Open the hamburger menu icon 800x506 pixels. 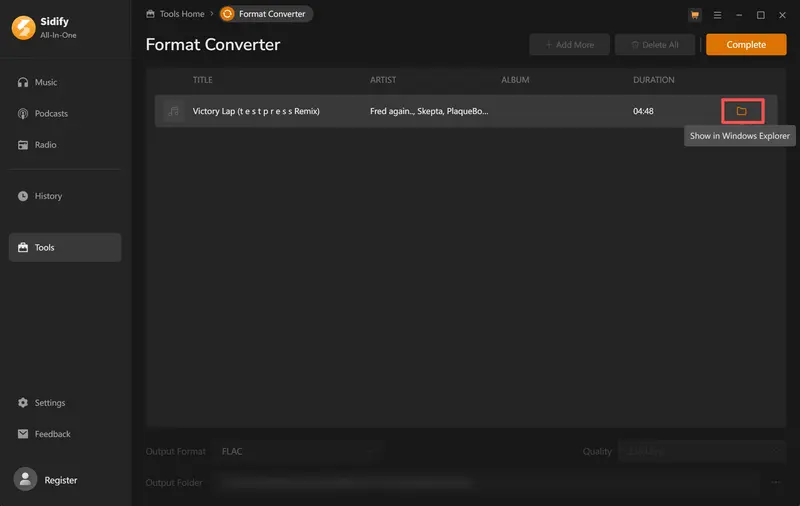(x=717, y=15)
